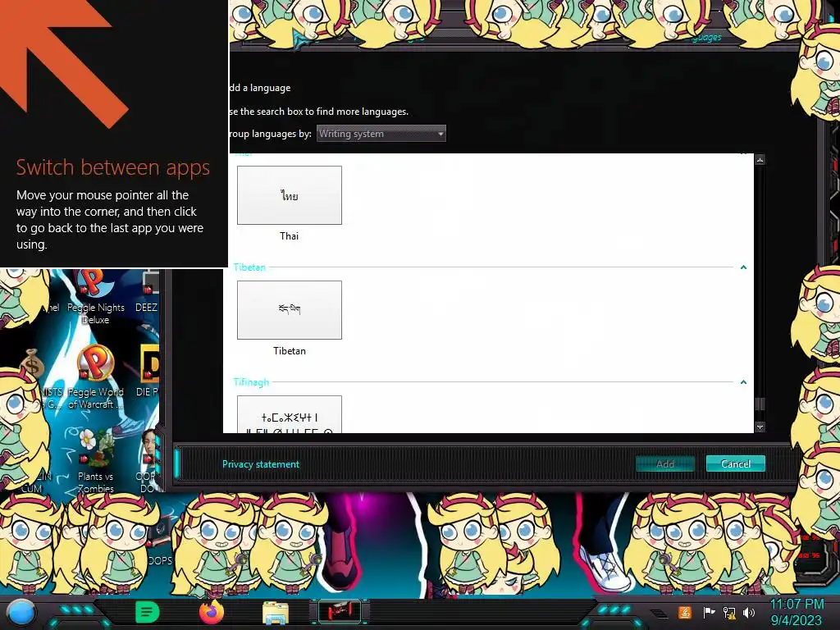Screen dimensions: 840x630
Task: Click the Java update tray icon
Action: (x=685, y=612)
